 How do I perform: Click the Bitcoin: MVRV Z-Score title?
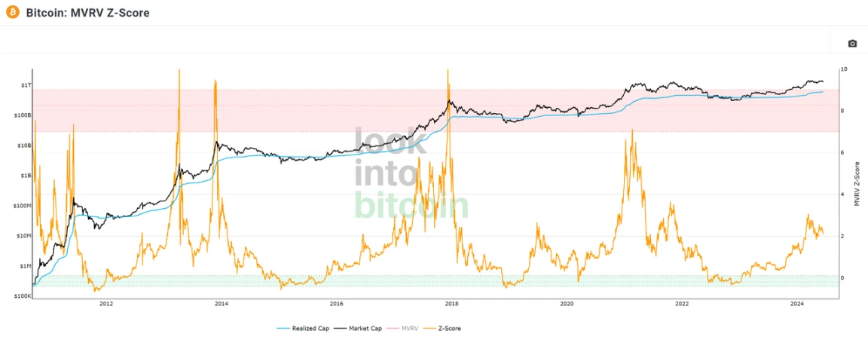[87, 13]
